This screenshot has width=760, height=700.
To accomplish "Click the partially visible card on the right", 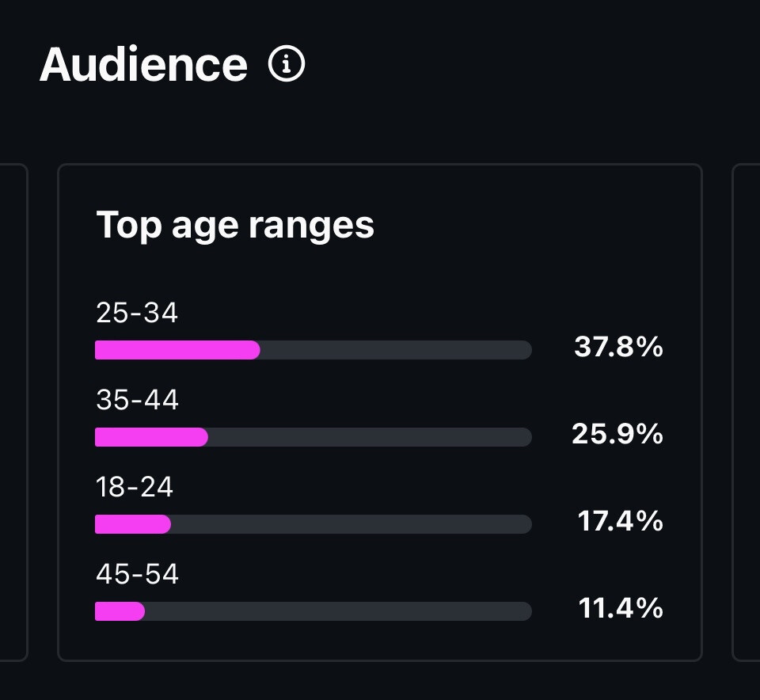I will tap(746, 412).
